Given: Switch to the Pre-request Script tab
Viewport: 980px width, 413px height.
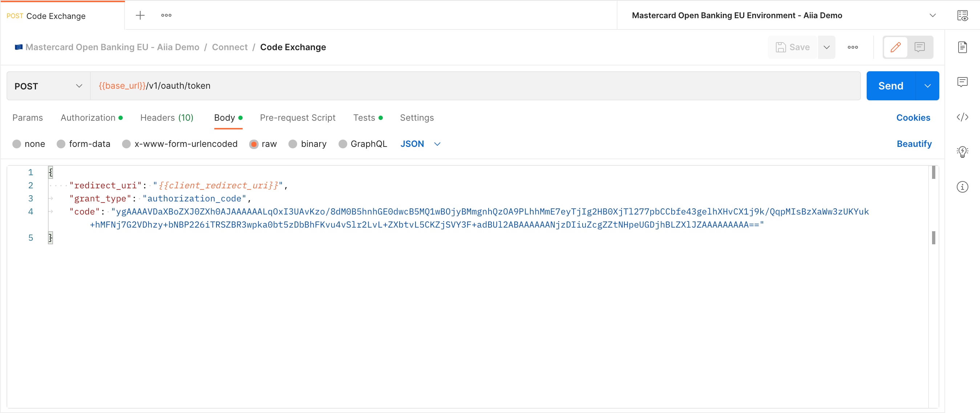Looking at the screenshot, I should (297, 118).
